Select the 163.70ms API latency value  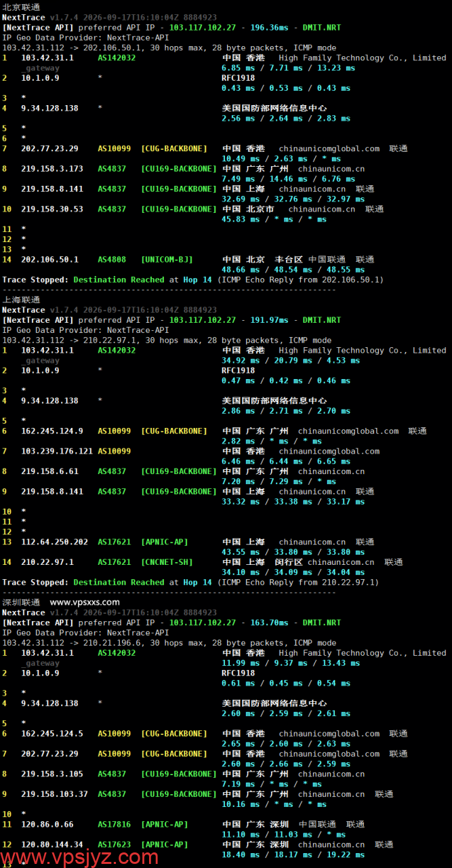tap(269, 623)
